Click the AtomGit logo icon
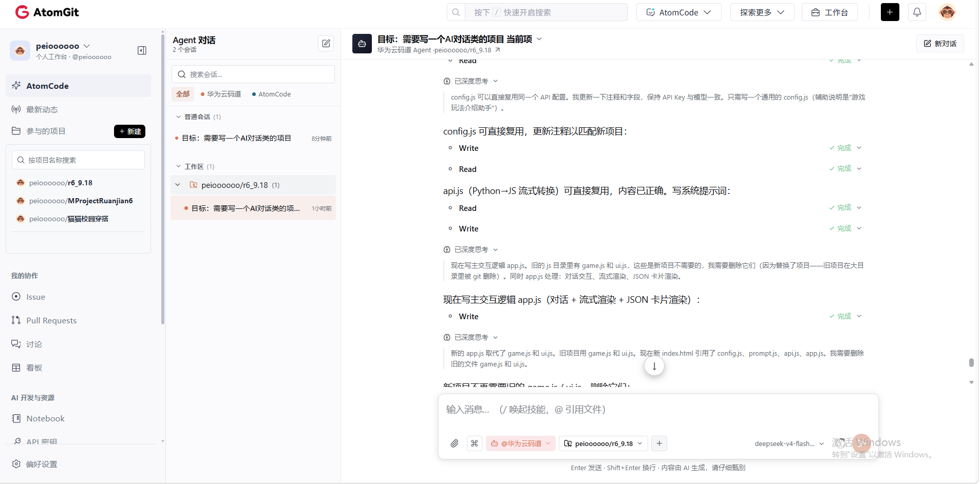The height and width of the screenshot is (484, 980). click(x=22, y=12)
